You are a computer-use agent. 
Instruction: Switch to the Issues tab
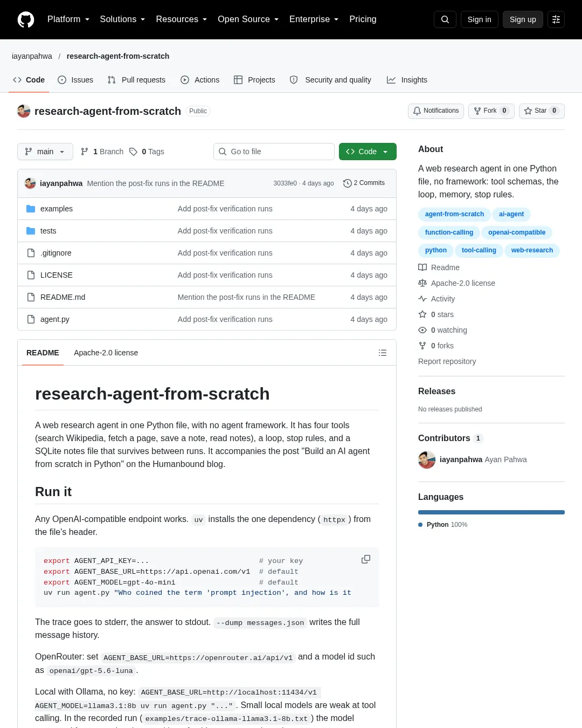point(75,80)
